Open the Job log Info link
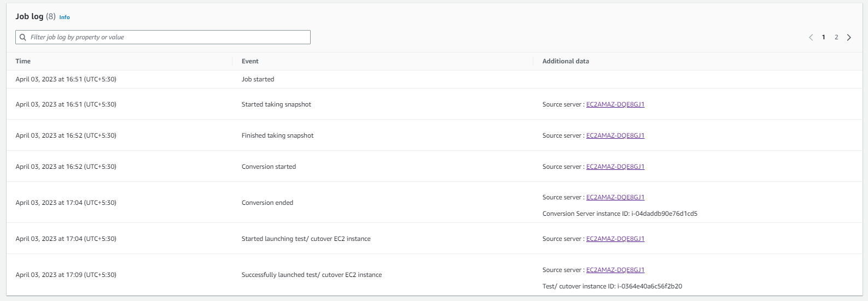The width and height of the screenshot is (868, 301). coord(65,17)
